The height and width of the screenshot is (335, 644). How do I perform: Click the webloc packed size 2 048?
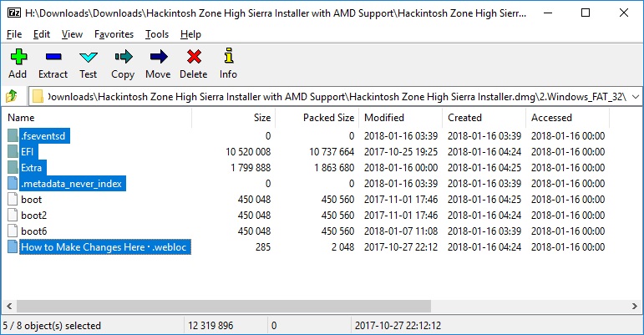(343, 246)
